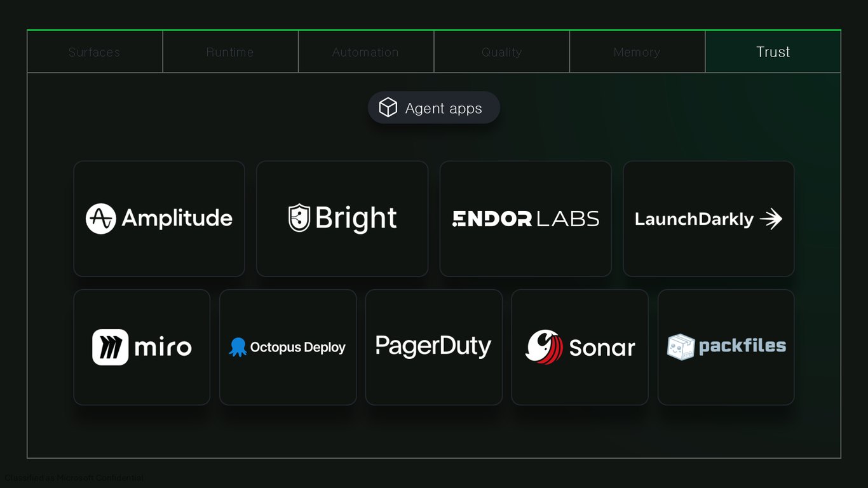This screenshot has height=488, width=868.
Task: Open the PagerDuty card
Action: (x=434, y=347)
